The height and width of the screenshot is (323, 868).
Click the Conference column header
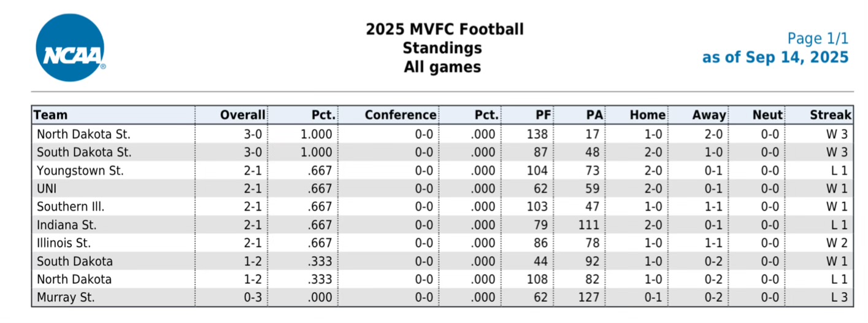[400, 115]
